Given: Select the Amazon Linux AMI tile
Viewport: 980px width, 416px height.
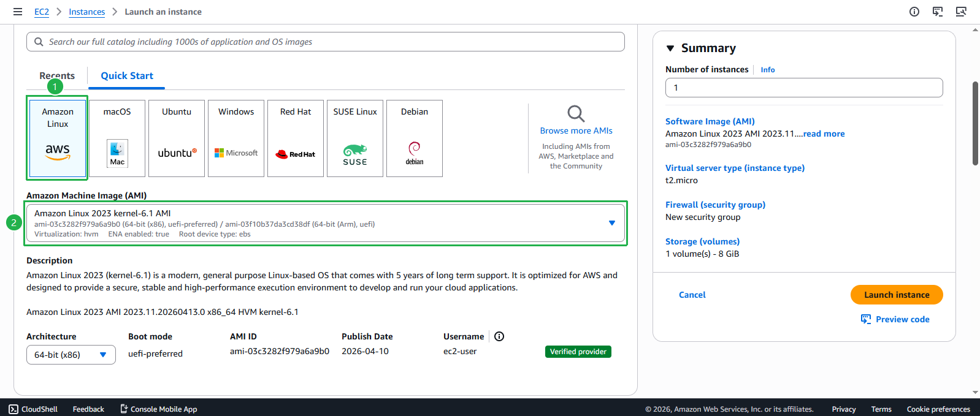Looking at the screenshot, I should tap(58, 138).
